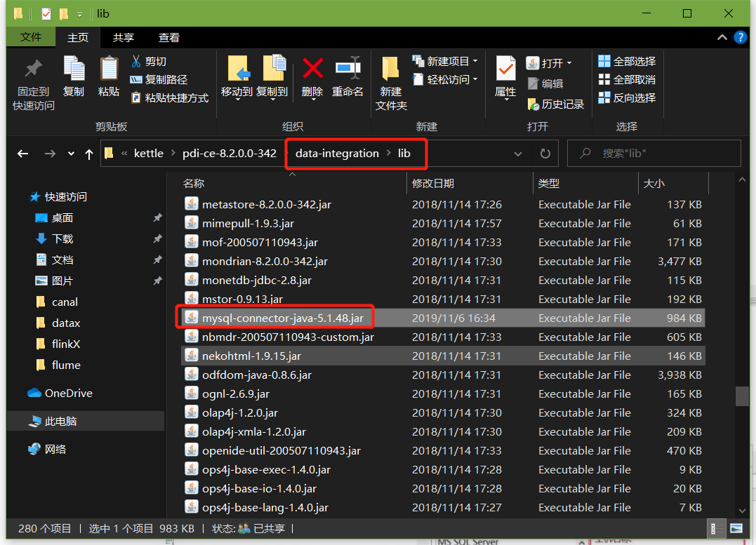Open Copy to (复制到) menu
The width and height of the screenshot is (756, 545).
tap(272, 77)
